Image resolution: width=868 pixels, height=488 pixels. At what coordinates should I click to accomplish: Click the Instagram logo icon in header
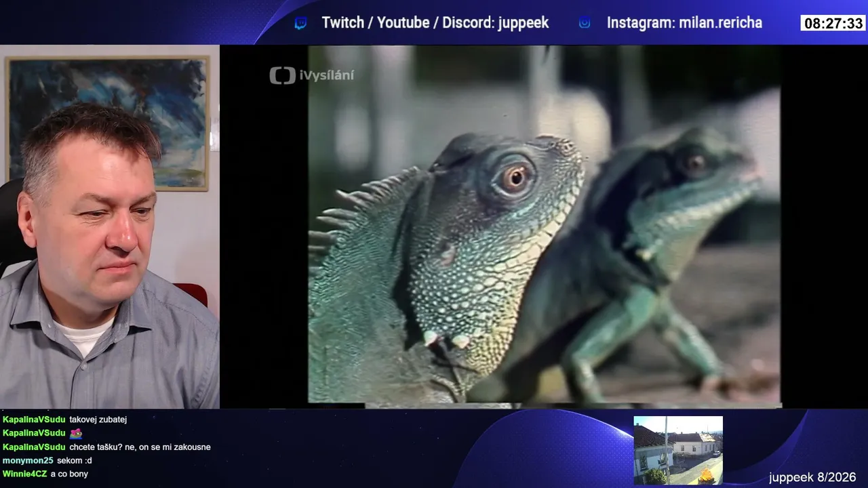click(585, 23)
